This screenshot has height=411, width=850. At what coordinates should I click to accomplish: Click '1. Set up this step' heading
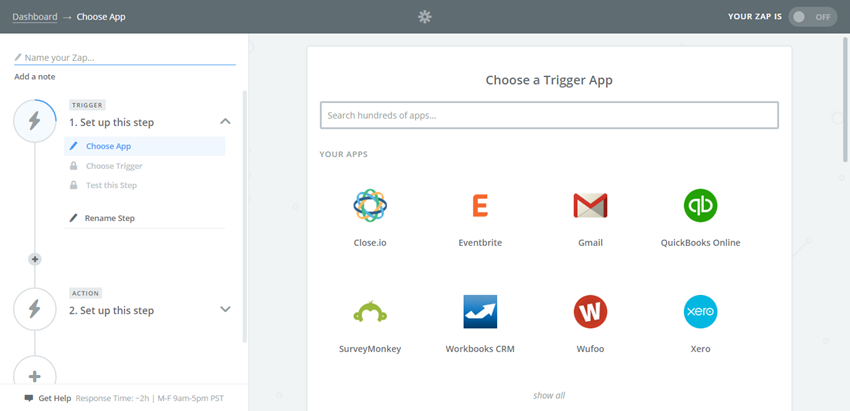coord(112,123)
